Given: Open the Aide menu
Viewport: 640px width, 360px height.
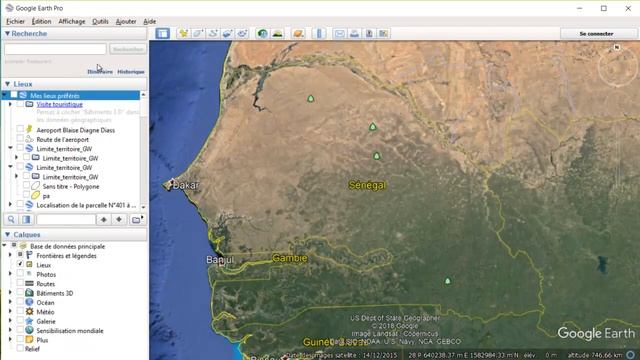Looking at the screenshot, I should pos(149,21).
